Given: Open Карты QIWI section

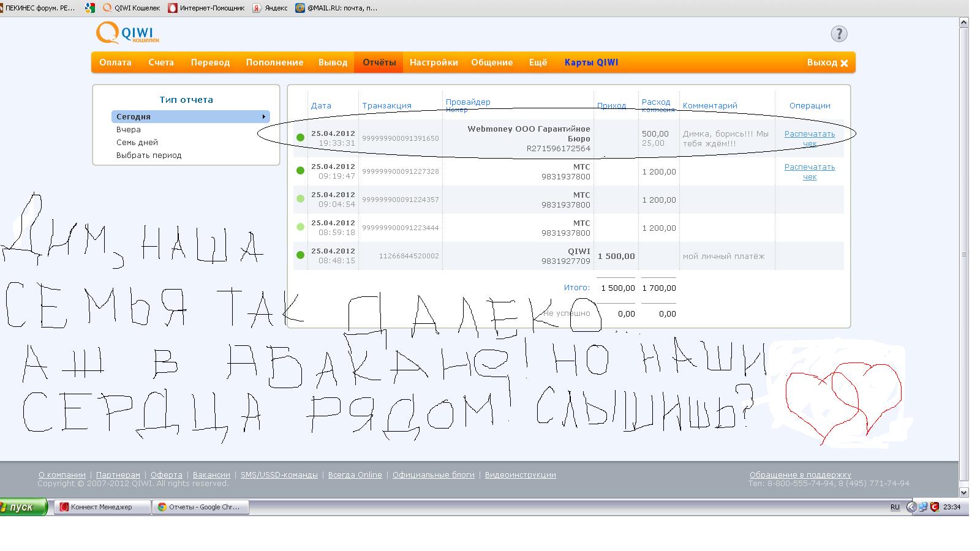Looking at the screenshot, I should tap(591, 62).
